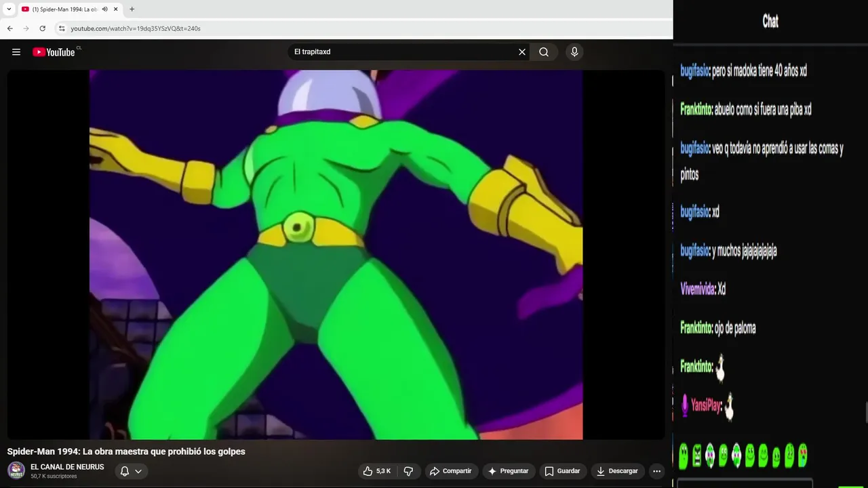Open more actions three-dot menu
Image resolution: width=868 pixels, height=488 pixels.
coord(656,471)
